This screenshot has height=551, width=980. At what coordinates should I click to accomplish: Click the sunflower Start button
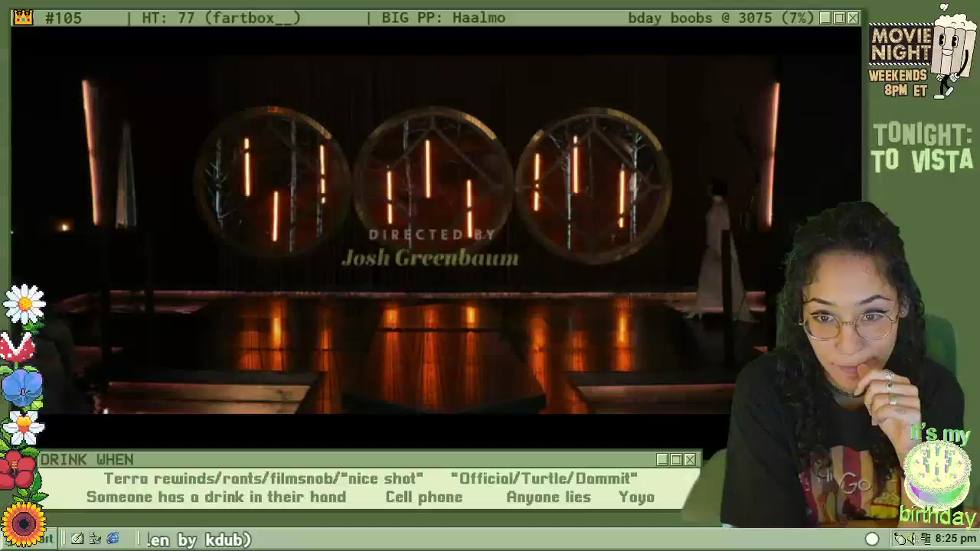coord(23,524)
